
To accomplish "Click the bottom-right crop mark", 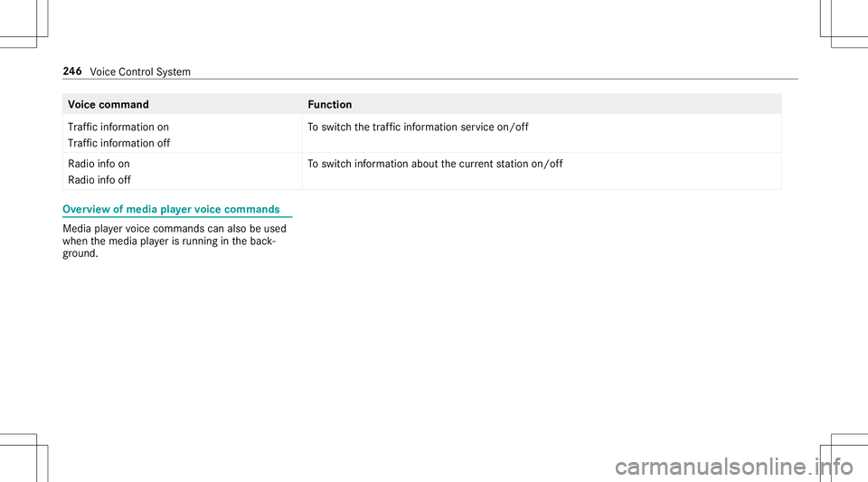I will click(x=830, y=445).
